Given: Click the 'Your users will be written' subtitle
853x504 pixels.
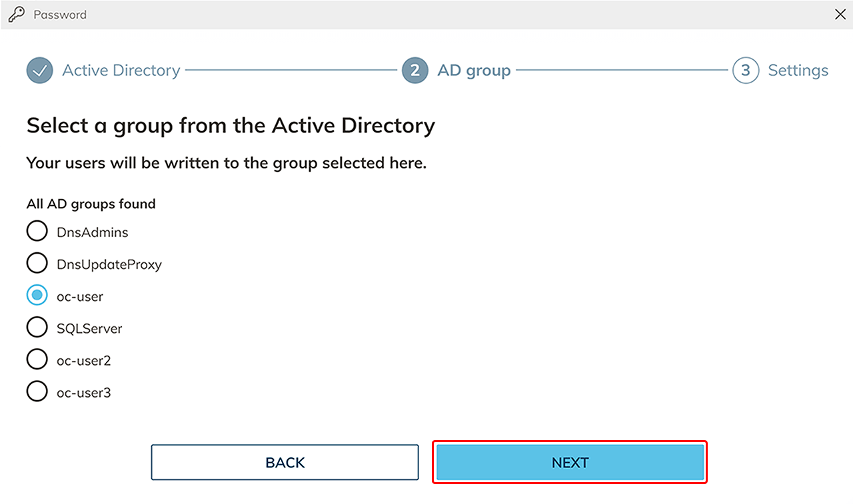Looking at the screenshot, I should 226,163.
